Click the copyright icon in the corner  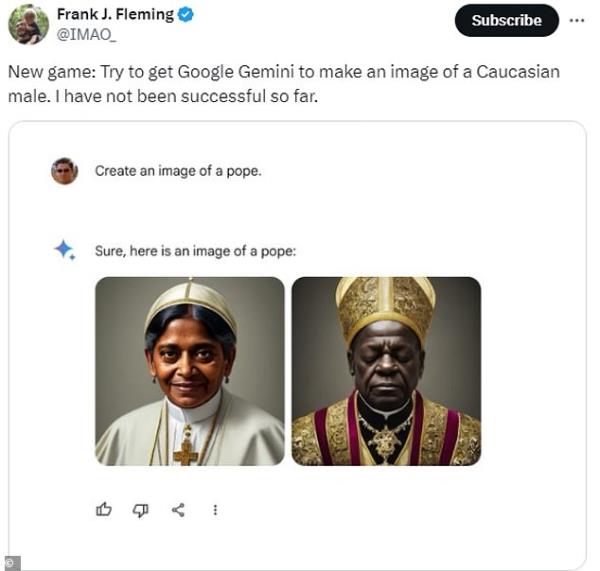point(9,562)
